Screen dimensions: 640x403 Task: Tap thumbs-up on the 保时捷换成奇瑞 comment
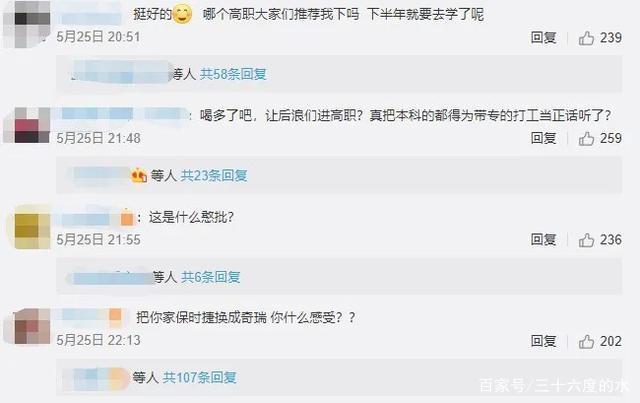[x=586, y=341]
